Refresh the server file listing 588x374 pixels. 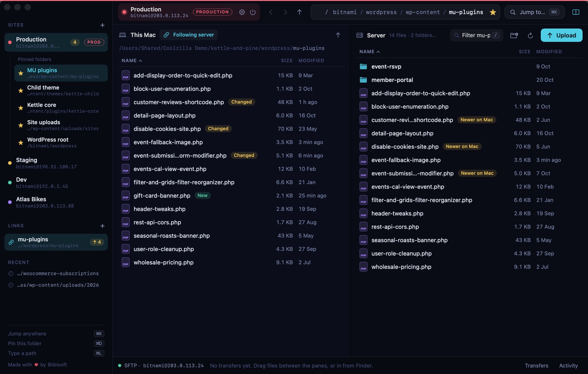[x=530, y=35]
